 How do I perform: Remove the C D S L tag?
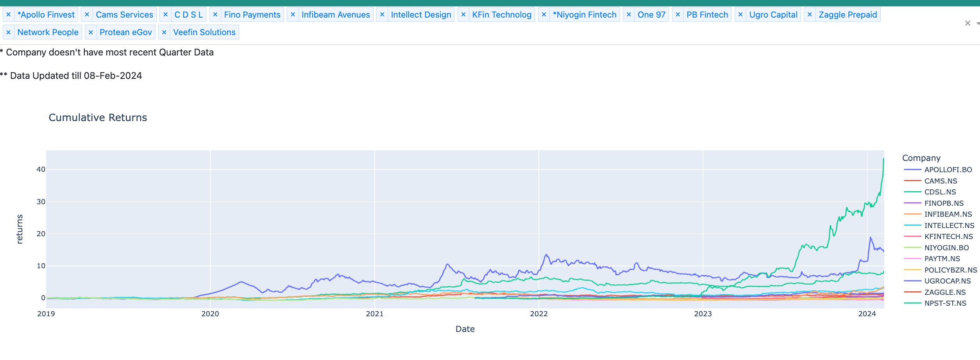coord(166,15)
